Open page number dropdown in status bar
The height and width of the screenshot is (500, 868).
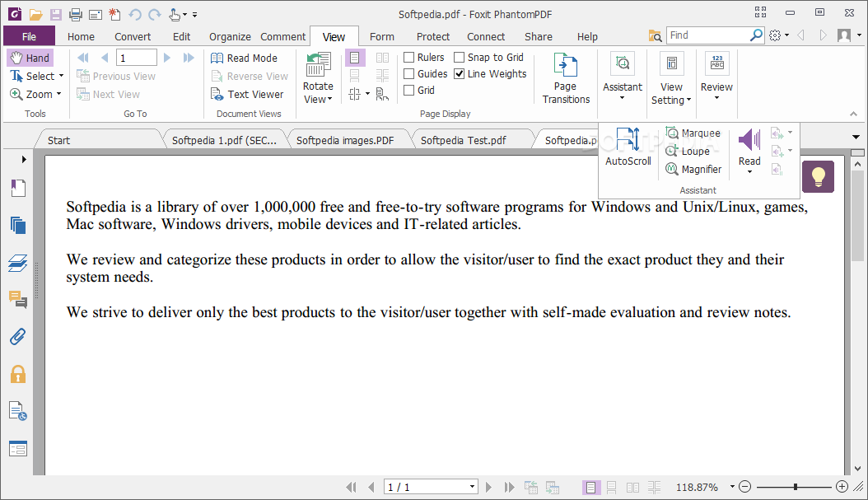coord(472,487)
